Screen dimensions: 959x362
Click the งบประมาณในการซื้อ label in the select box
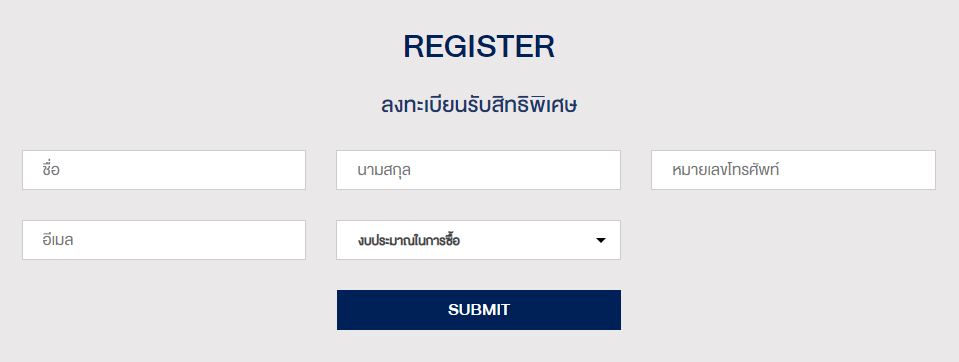coord(409,240)
